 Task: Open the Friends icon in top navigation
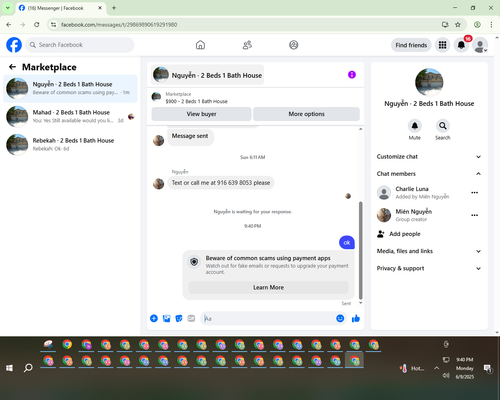(x=247, y=45)
